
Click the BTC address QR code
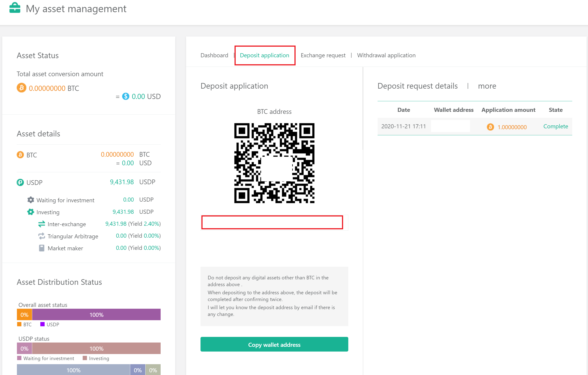(x=274, y=163)
